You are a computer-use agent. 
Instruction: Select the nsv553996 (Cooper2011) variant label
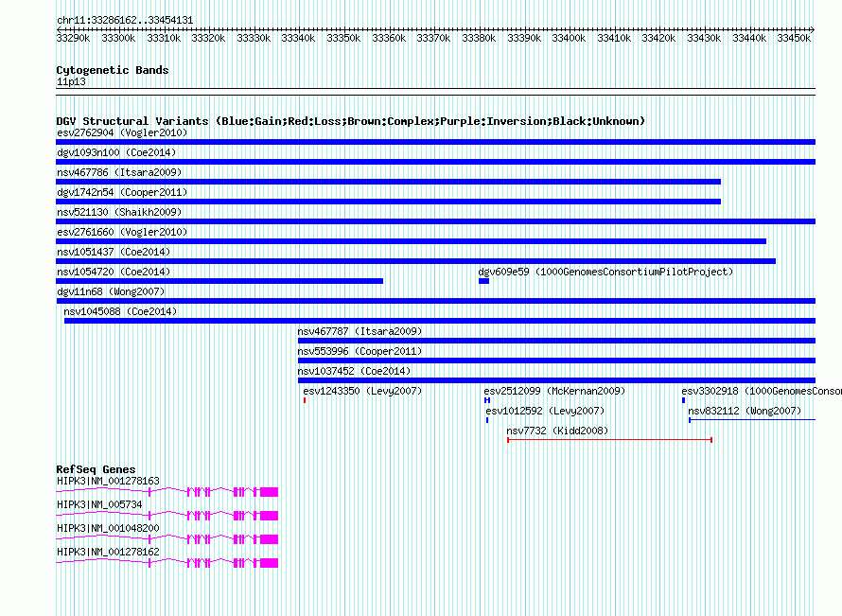360,351
